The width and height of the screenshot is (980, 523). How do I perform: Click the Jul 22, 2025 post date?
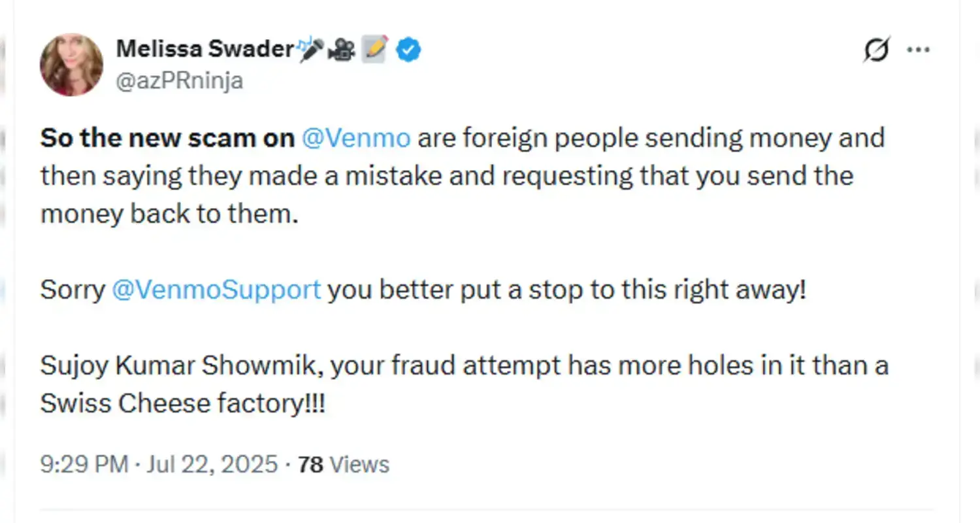pyautogui.click(x=212, y=464)
